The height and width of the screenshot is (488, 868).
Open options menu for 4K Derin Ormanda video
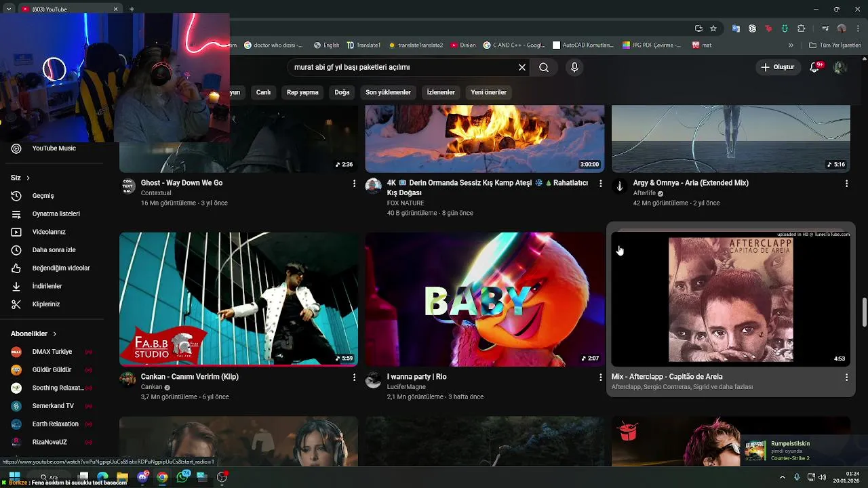[600, 184]
